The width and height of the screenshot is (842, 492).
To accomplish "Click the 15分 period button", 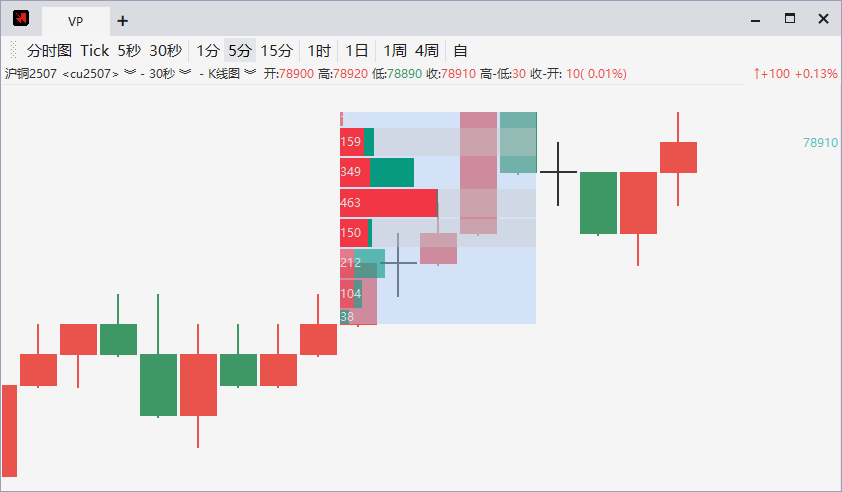I will (277, 50).
